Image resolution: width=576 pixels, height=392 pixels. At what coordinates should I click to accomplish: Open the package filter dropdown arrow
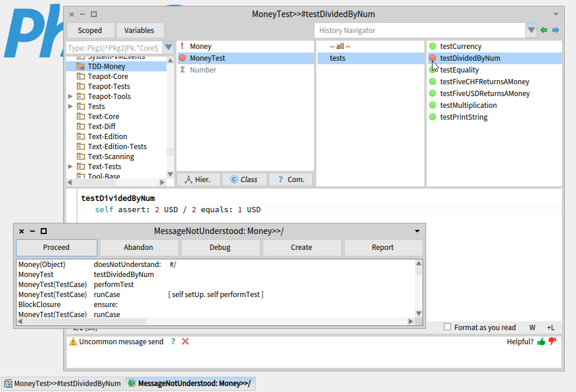tap(168, 47)
